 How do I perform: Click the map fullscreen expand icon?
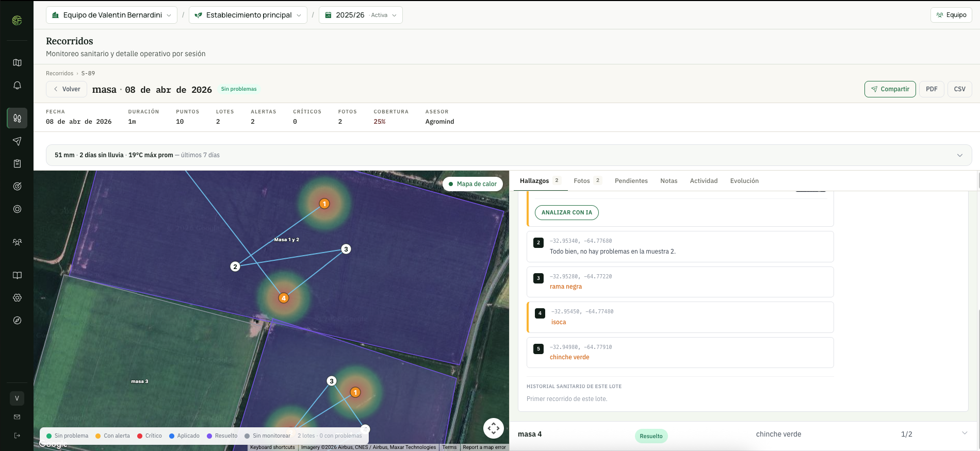(494, 428)
